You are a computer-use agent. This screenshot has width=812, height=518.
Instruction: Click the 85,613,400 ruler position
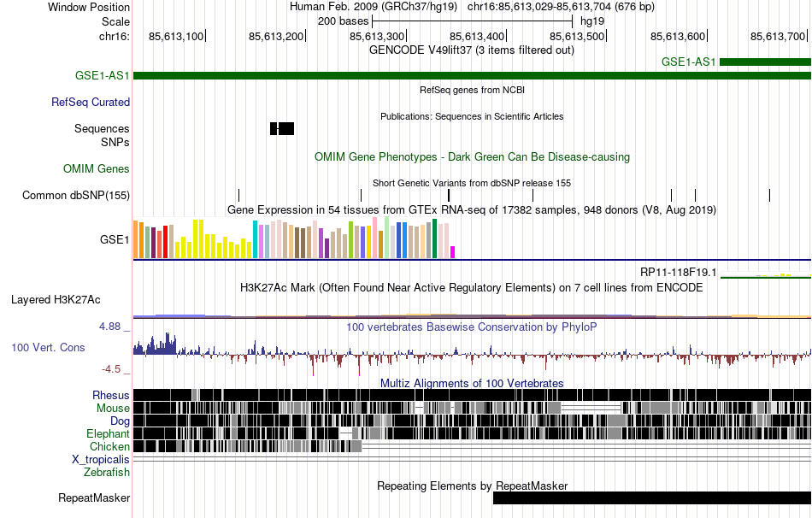click(x=477, y=36)
